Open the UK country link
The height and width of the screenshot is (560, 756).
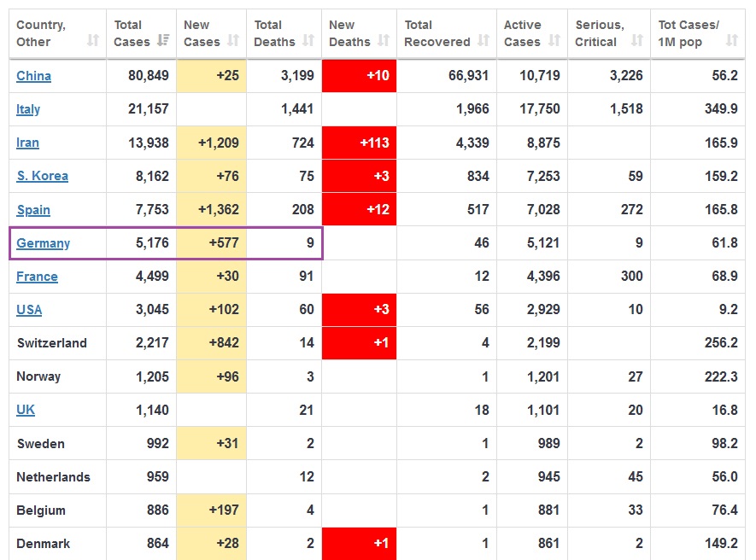pos(26,410)
